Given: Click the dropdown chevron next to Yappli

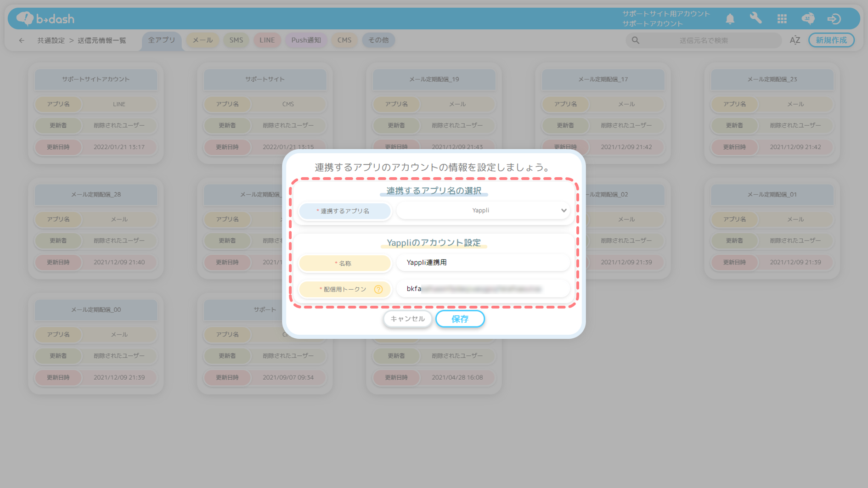Looking at the screenshot, I should tap(564, 210).
